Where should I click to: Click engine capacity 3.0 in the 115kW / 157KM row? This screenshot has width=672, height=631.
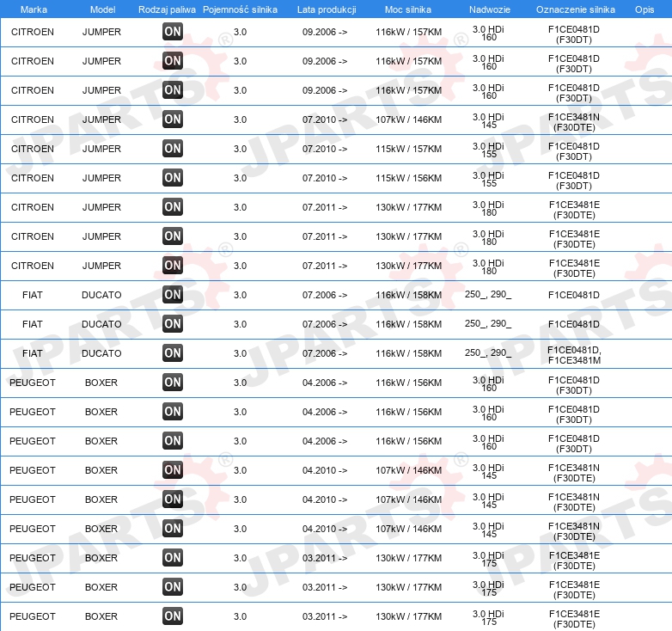pos(240,149)
